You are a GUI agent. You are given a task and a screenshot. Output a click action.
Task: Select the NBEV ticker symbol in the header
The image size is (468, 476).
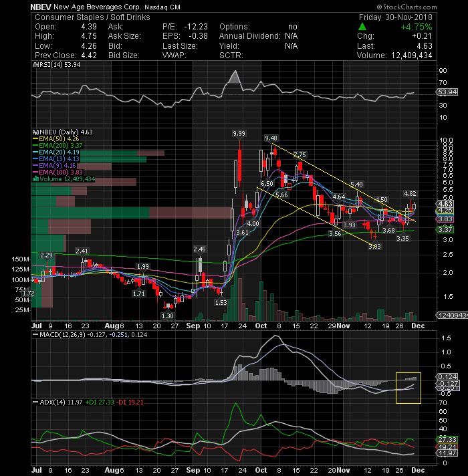click(41, 7)
